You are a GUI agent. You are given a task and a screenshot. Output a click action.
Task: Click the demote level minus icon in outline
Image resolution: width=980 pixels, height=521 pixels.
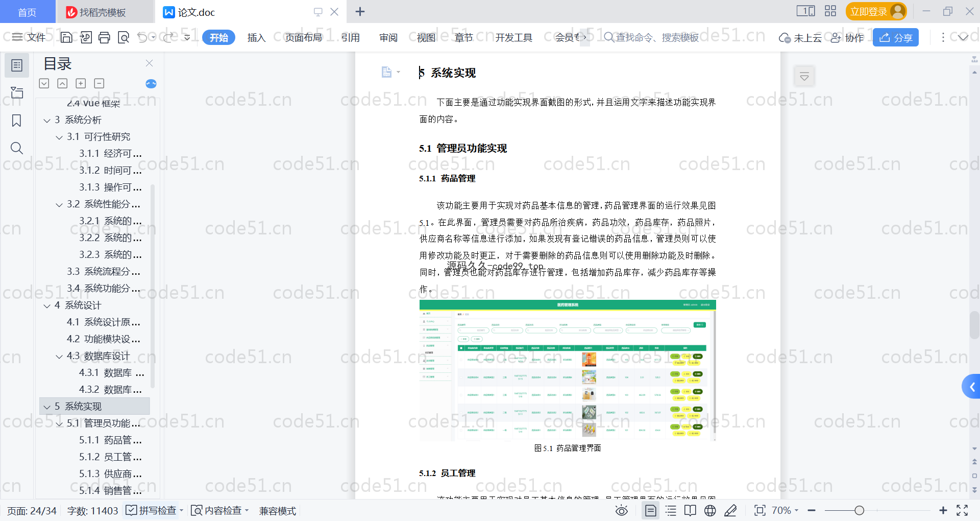tap(99, 83)
